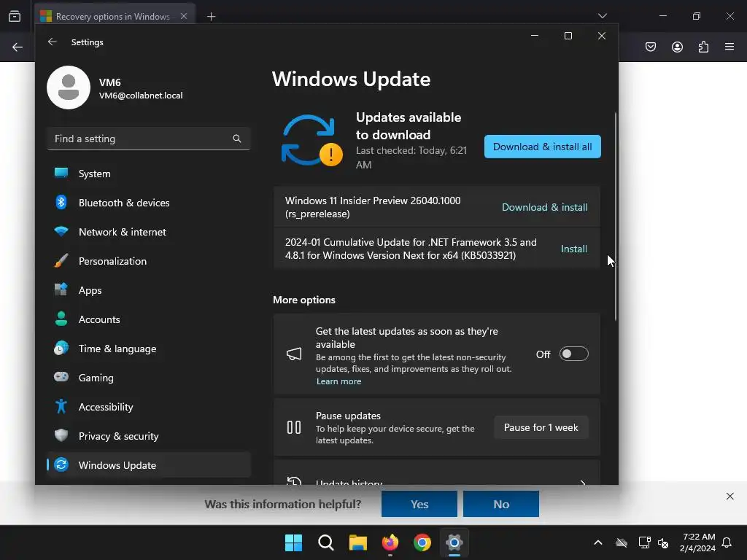Download & install the Insider Preview 26040.1000
The width and height of the screenshot is (747, 560).
[x=544, y=207]
